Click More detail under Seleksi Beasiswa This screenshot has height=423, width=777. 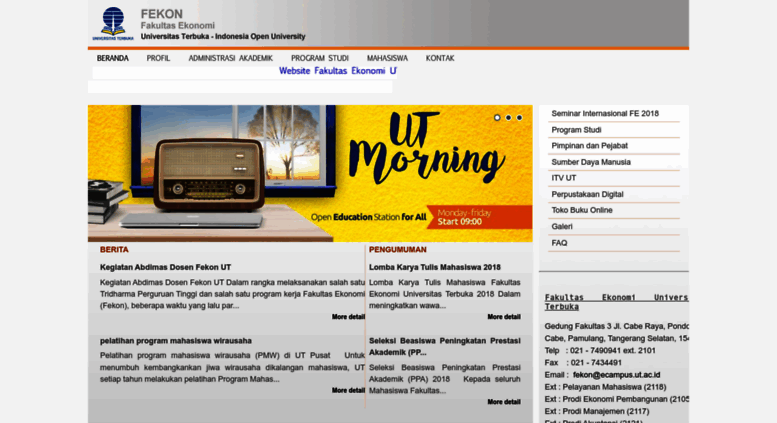[x=504, y=402]
